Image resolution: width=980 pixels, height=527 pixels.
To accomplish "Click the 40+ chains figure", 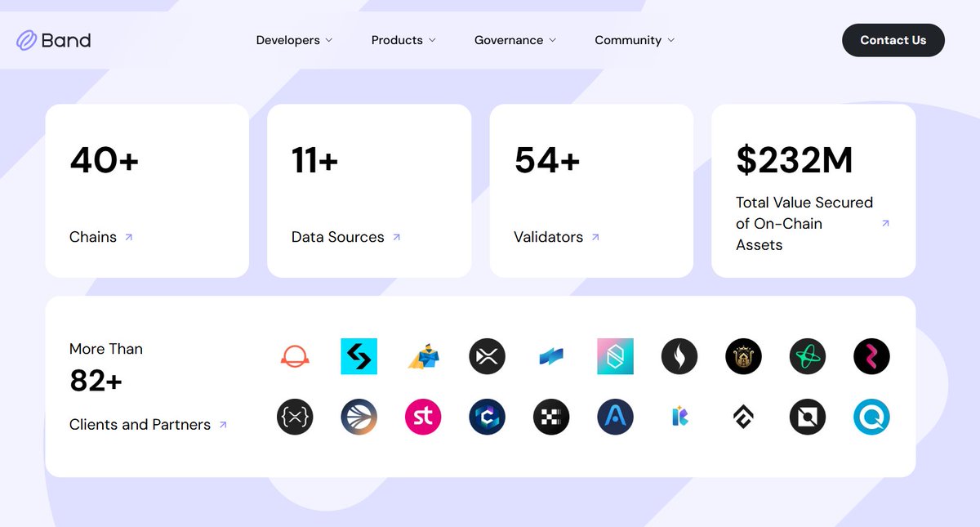I will click(x=105, y=160).
